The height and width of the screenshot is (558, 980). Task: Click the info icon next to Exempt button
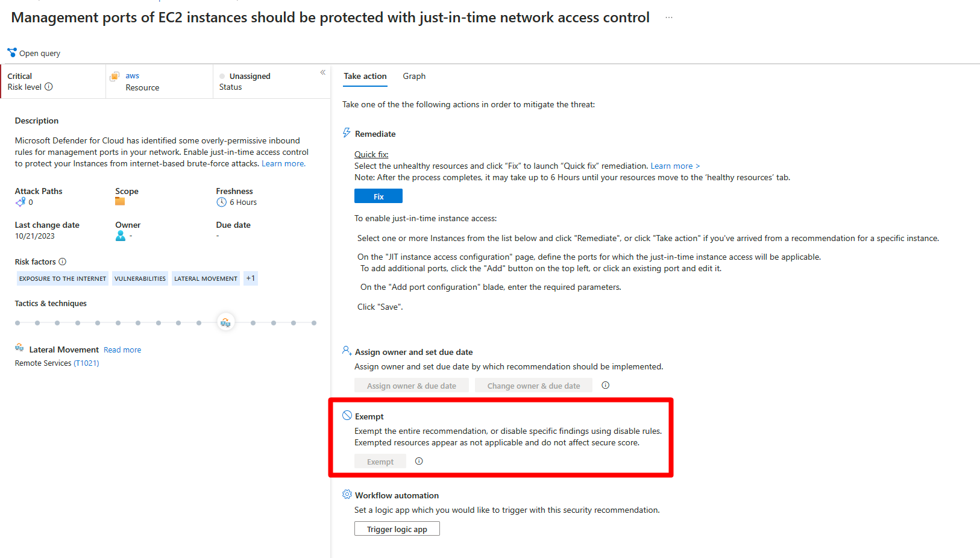pos(419,461)
